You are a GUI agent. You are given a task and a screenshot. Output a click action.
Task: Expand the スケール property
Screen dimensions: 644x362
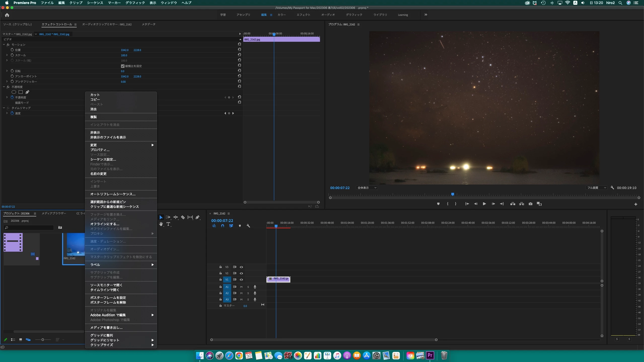(7, 55)
